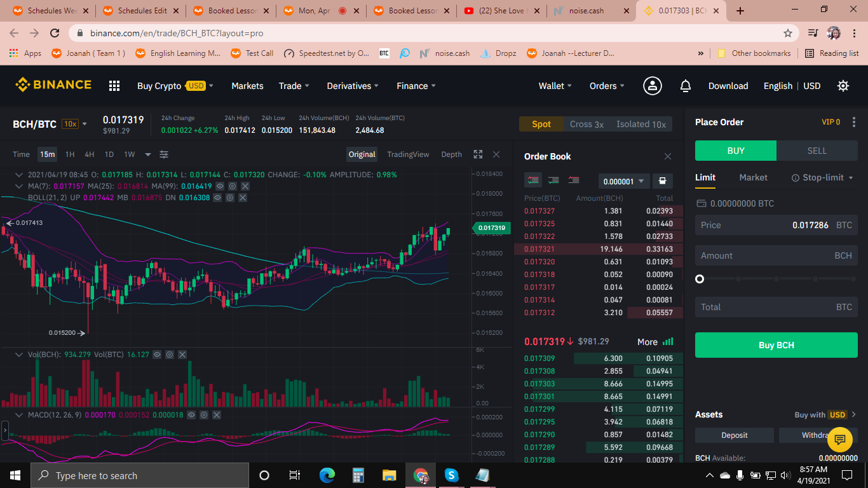Select the BUY order side
Image resolution: width=868 pixels, height=488 pixels.
736,151
